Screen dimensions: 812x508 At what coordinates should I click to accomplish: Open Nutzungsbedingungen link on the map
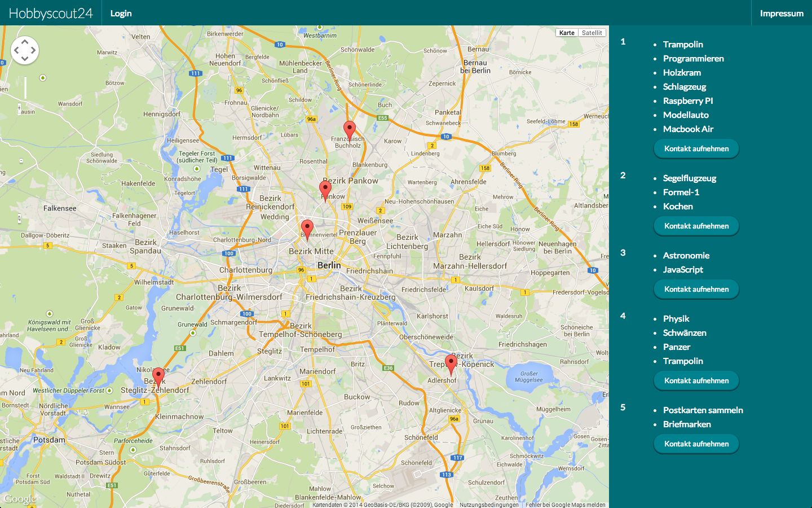[x=489, y=505]
